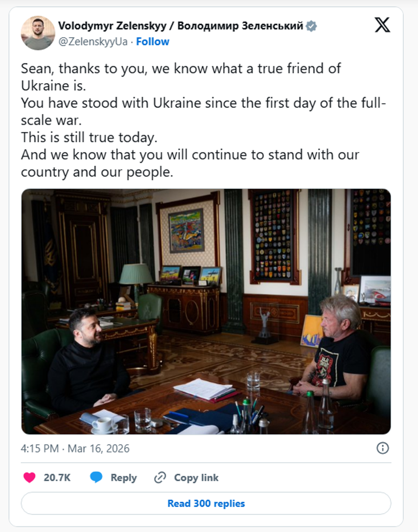418x532 pixels.
Task: Click the Ukrainian name 'Володимир Зеленський'
Action: 240,26
